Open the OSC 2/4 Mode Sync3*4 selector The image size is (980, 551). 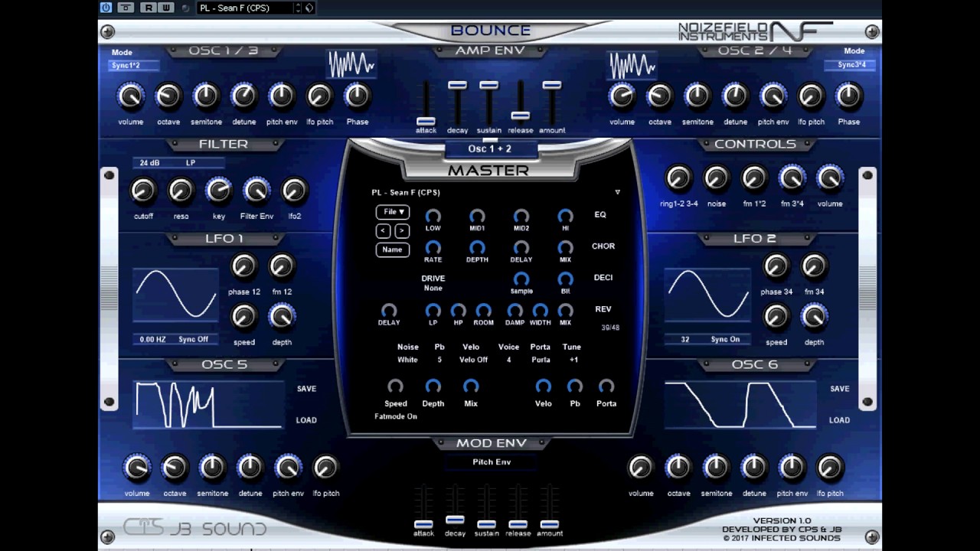pyautogui.click(x=850, y=65)
